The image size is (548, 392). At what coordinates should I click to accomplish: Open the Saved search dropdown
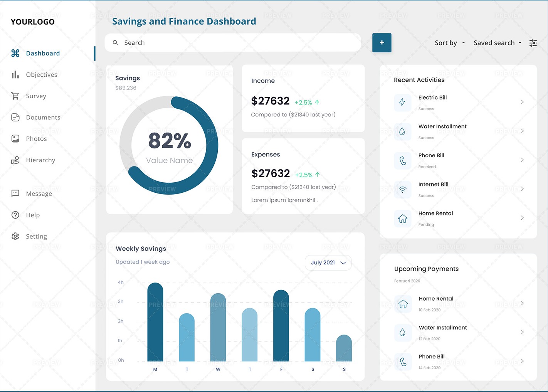click(x=497, y=43)
